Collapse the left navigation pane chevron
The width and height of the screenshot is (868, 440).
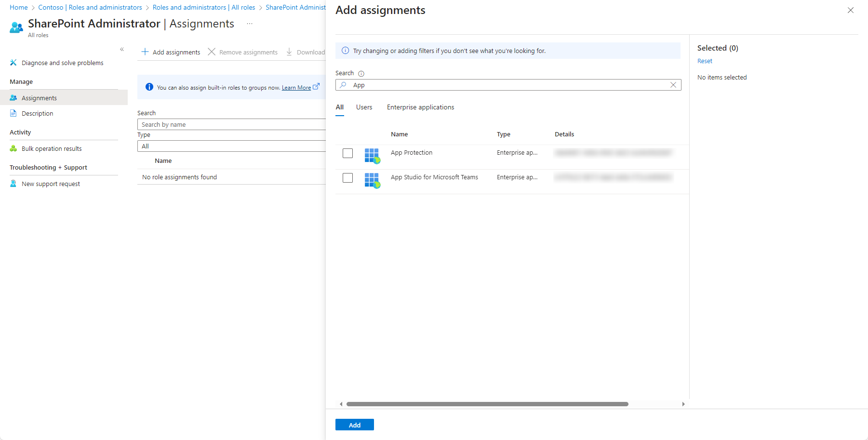pyautogui.click(x=122, y=49)
